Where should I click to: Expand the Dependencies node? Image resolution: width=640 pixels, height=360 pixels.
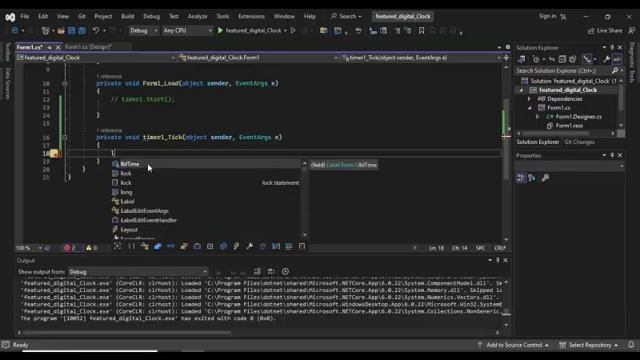[529, 99]
